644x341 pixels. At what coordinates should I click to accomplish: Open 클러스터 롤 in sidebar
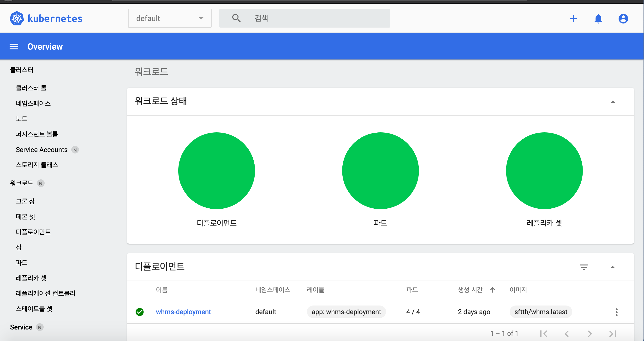(31, 88)
